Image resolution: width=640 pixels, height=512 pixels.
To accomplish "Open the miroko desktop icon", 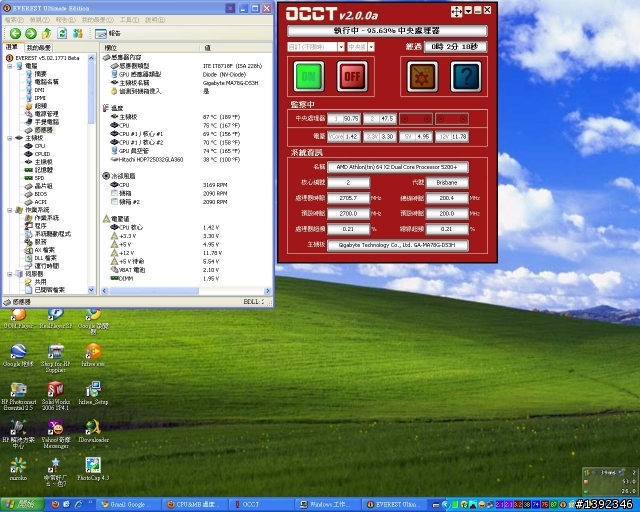I will (18, 469).
